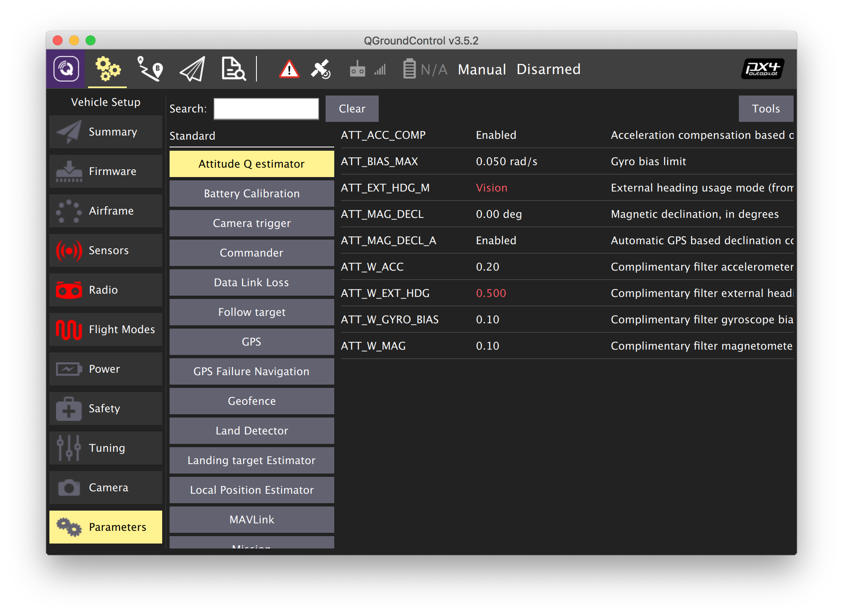
Task: Open the Flight Modes setup page
Action: pyautogui.click(x=106, y=329)
